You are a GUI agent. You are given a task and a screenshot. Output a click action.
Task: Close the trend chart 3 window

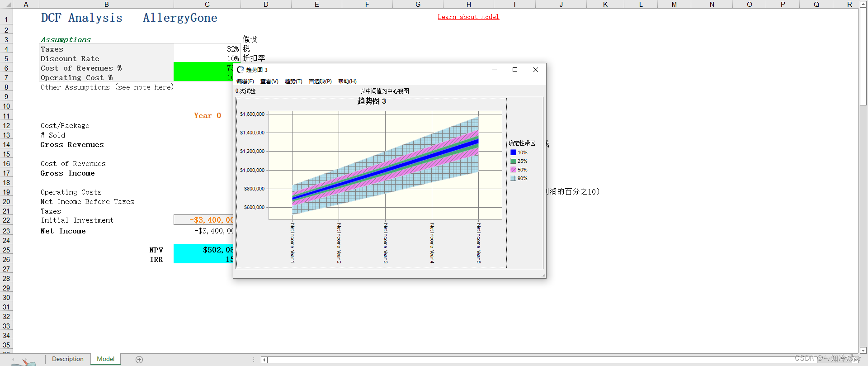click(x=536, y=70)
